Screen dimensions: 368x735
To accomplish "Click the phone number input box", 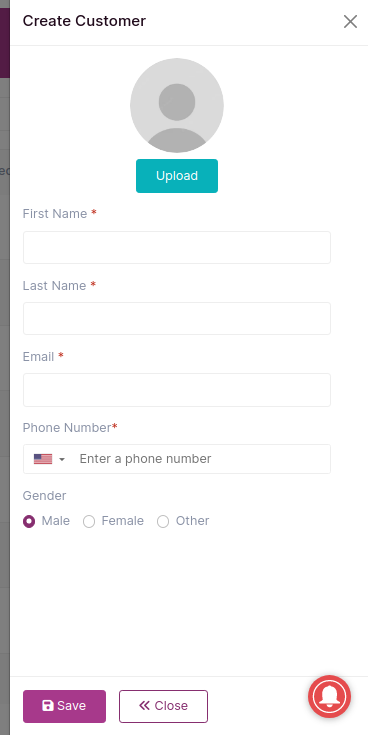I will (x=202, y=459).
